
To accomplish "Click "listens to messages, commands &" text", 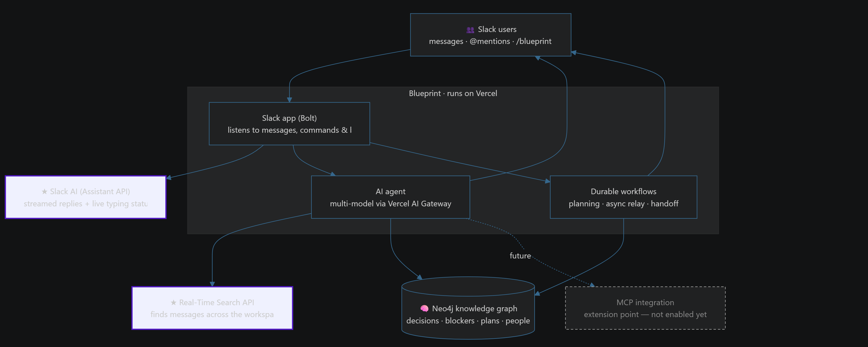I will (x=288, y=130).
